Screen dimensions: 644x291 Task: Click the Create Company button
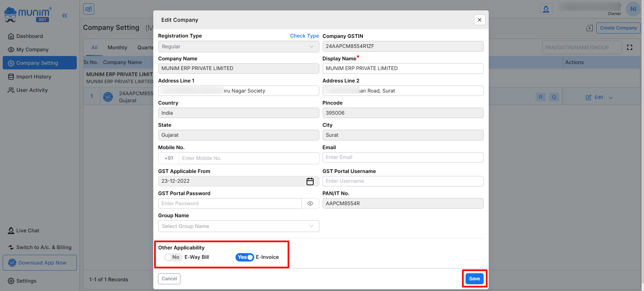coord(618,28)
